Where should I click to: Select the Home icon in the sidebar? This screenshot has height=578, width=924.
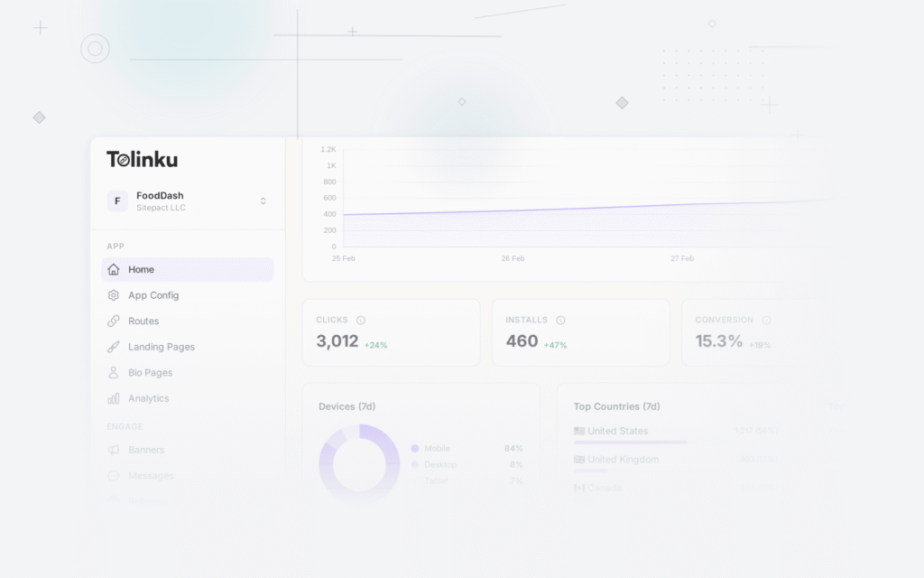113,269
